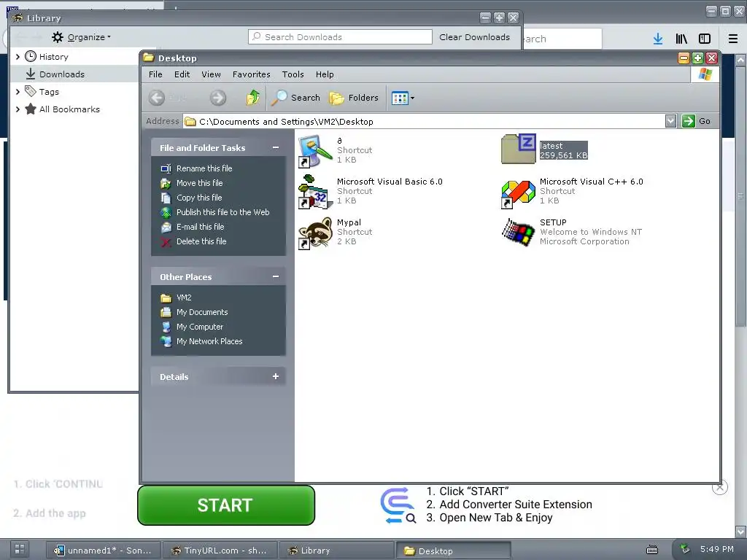Click the browser library books icon

click(x=681, y=39)
